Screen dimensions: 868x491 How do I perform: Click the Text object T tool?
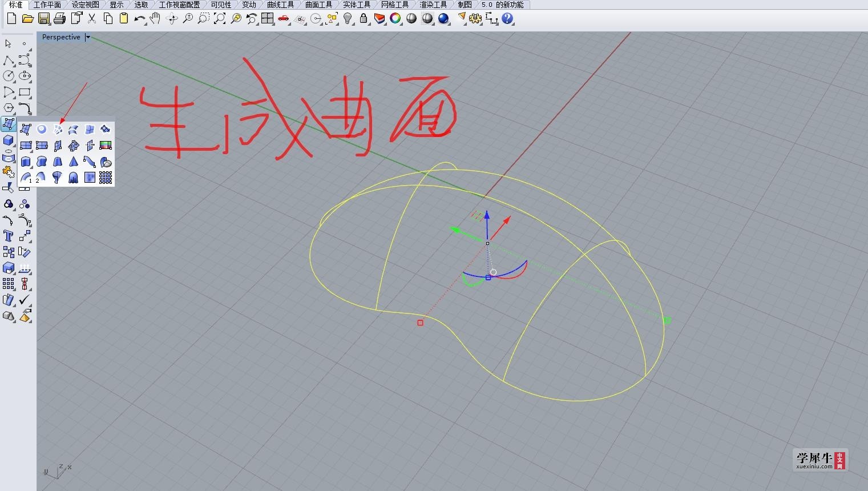coord(9,236)
